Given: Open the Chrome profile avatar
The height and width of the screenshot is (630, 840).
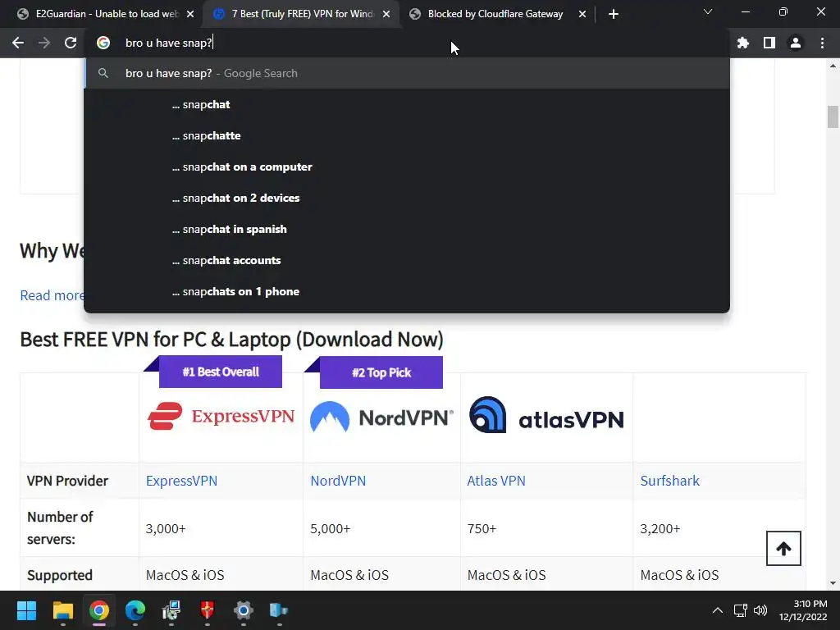Looking at the screenshot, I should coord(796,43).
